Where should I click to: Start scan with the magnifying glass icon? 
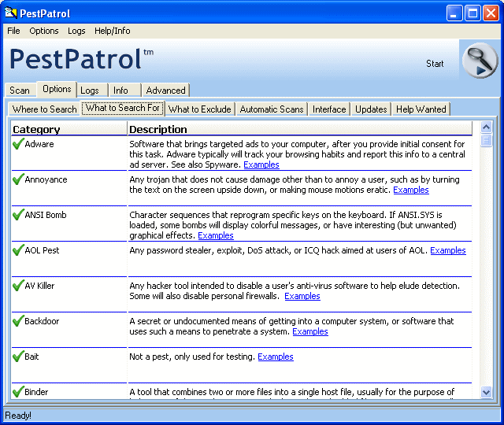[x=480, y=60]
